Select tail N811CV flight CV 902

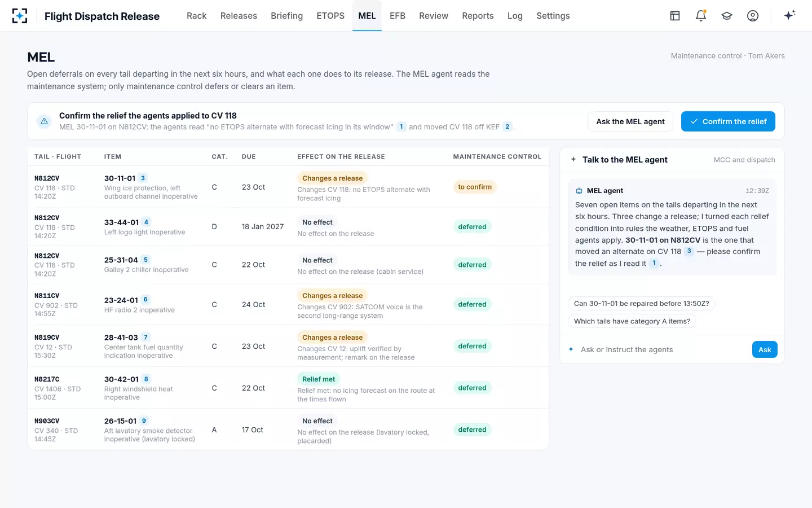coord(56,305)
